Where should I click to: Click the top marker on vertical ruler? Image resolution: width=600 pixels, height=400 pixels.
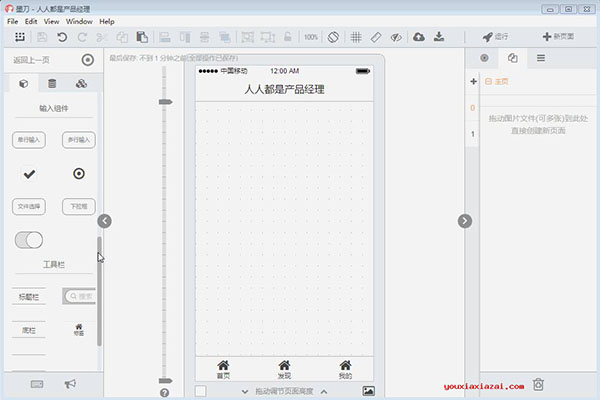click(x=166, y=102)
